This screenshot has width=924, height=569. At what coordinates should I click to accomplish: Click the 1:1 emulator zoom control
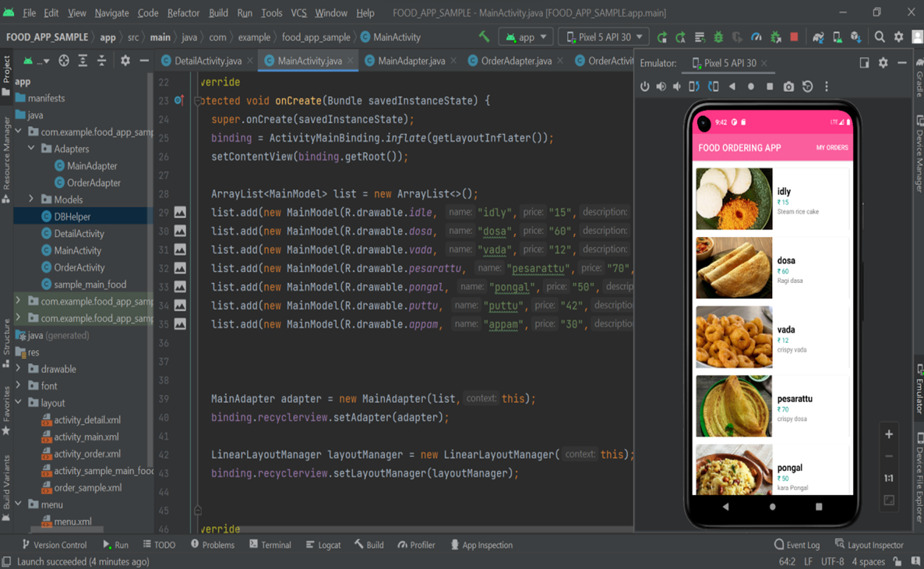[x=889, y=478]
